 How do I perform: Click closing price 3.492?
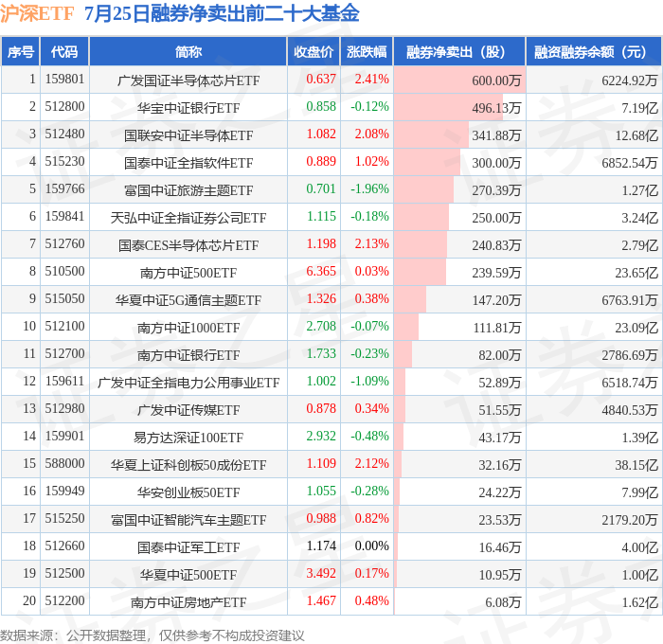tap(321, 574)
